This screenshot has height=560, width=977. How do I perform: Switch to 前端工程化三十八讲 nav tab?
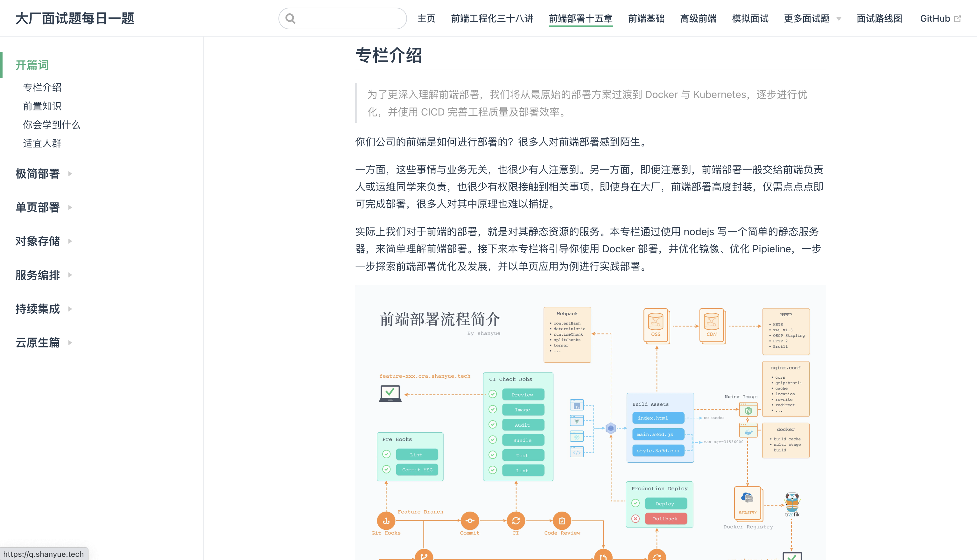(x=492, y=18)
